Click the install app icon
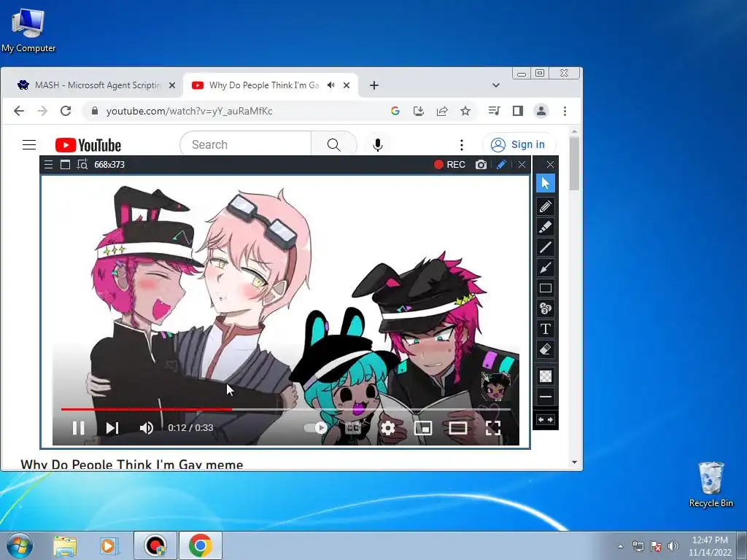This screenshot has width=747, height=560. (418, 111)
